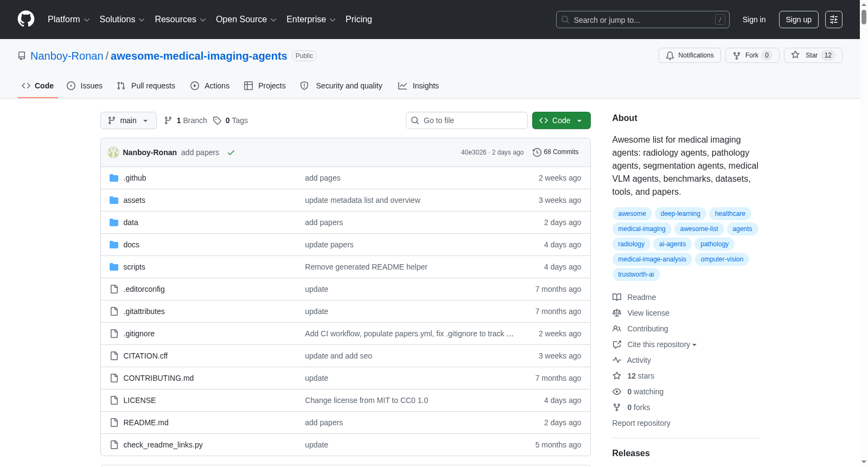The width and height of the screenshot is (868, 467).
Task: Open Nanboy-Ronan's avatar in commit row
Action: point(113,152)
